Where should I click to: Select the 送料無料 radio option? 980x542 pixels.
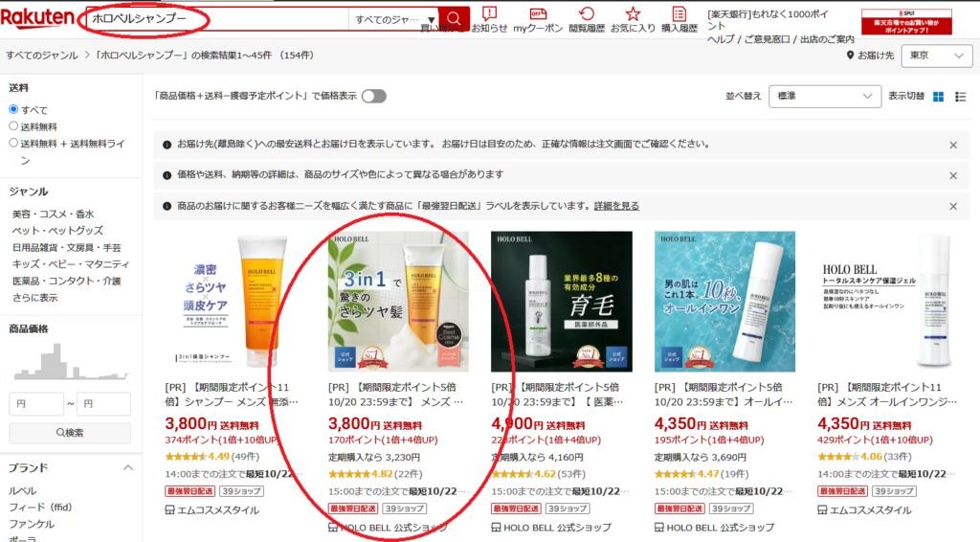point(13,125)
